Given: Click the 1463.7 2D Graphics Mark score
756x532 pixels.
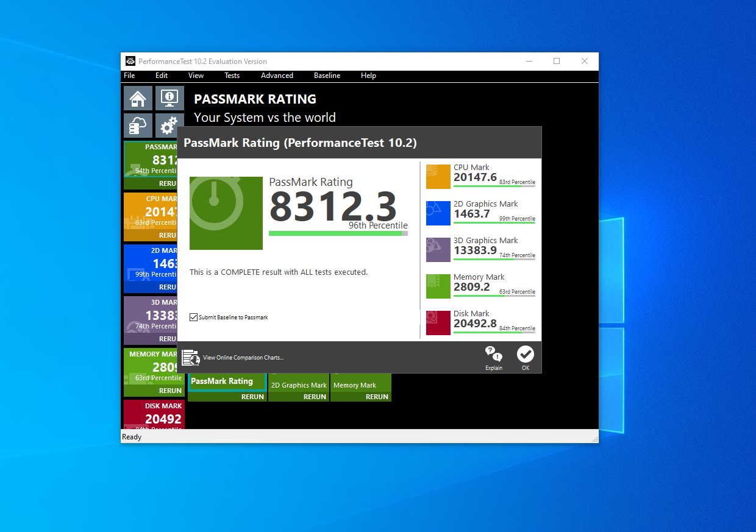Looking at the screenshot, I should (x=472, y=214).
